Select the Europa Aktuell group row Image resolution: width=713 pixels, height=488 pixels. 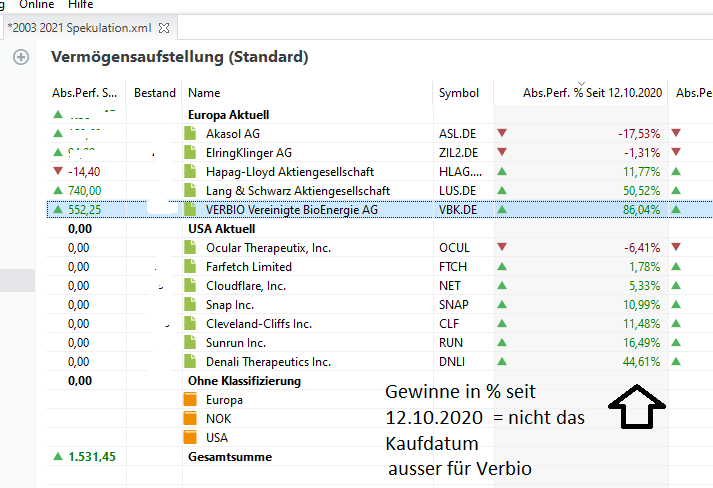coord(228,115)
